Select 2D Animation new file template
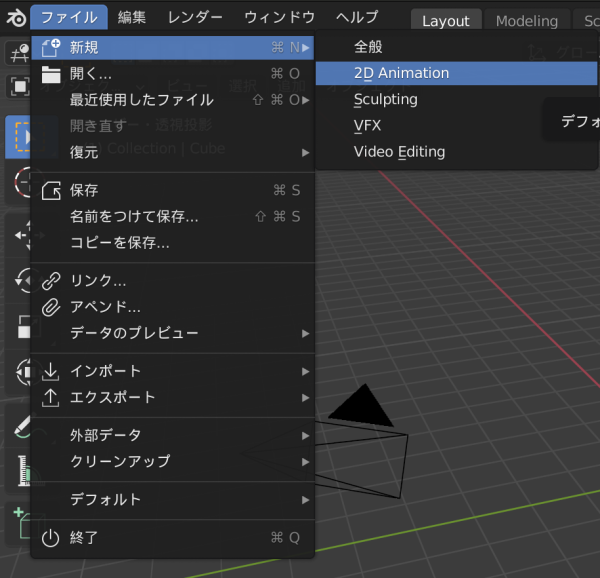This screenshot has height=578, width=600. tap(401, 73)
